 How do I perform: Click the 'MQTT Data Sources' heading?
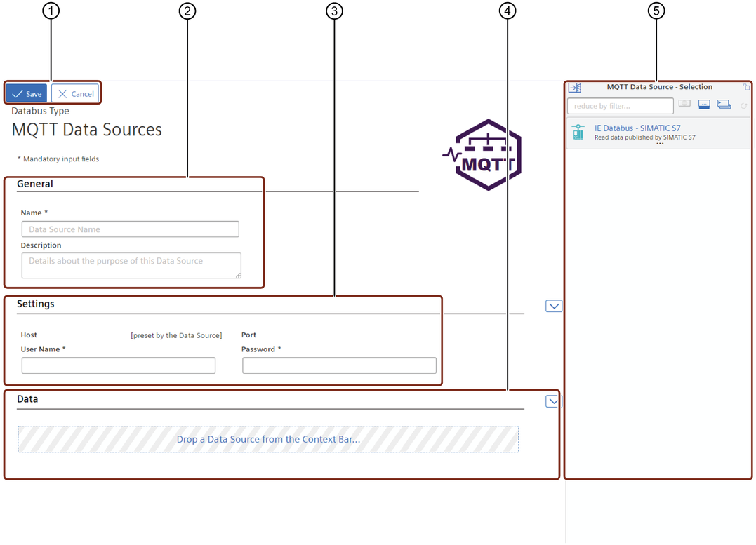tap(87, 130)
